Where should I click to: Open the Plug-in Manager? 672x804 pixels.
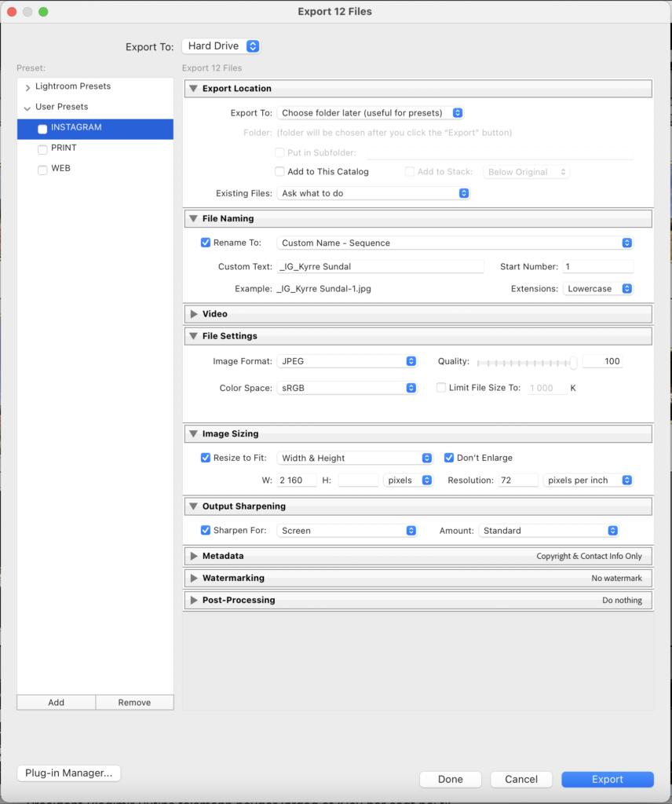[x=68, y=773]
